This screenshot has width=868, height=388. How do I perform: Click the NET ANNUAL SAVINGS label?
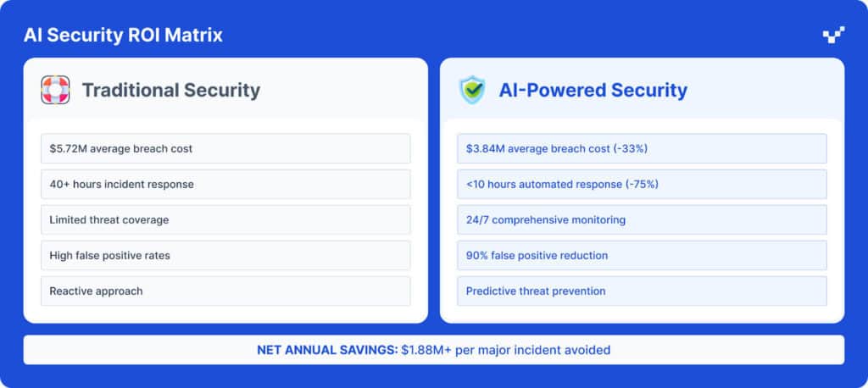[327, 349]
